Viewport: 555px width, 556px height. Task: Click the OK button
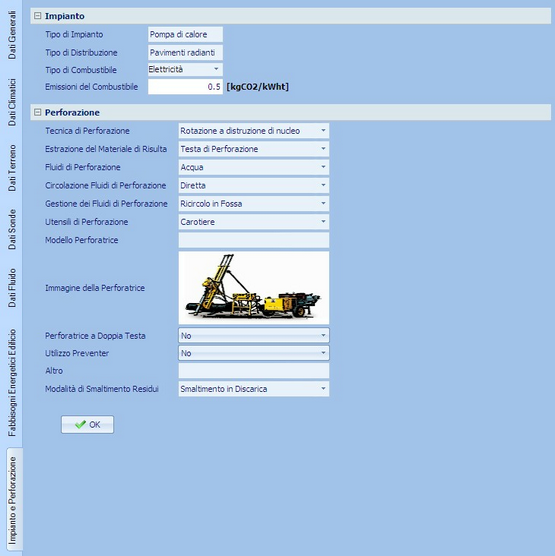click(88, 424)
